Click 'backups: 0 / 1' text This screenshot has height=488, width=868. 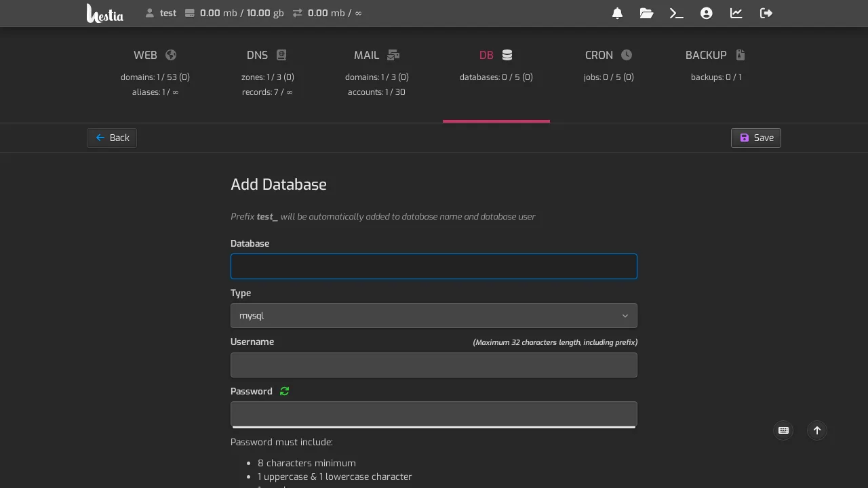tap(716, 77)
